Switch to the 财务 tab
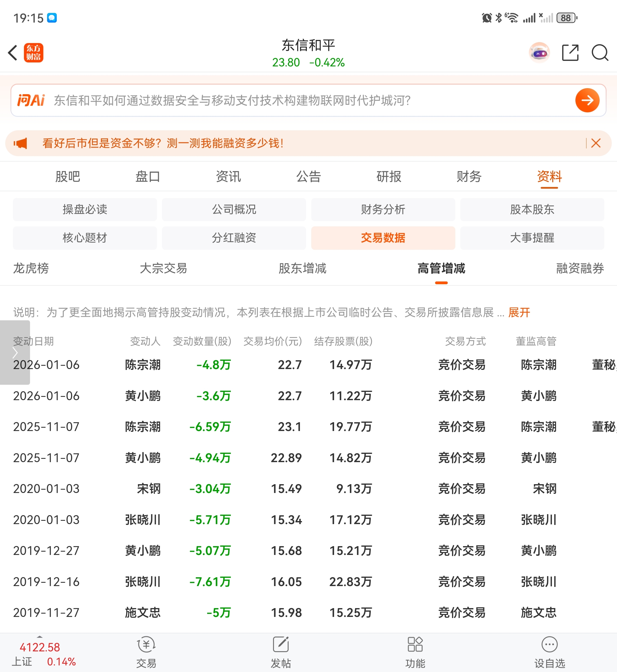617x672 pixels. [469, 177]
